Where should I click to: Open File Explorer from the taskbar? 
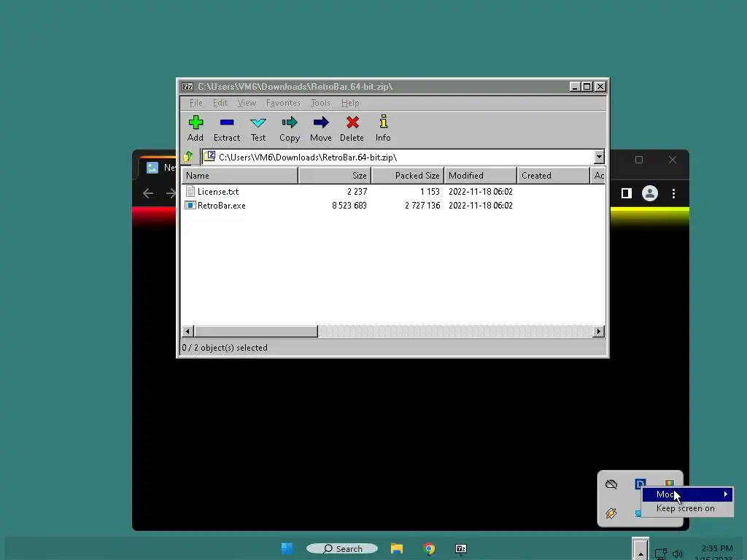397,548
